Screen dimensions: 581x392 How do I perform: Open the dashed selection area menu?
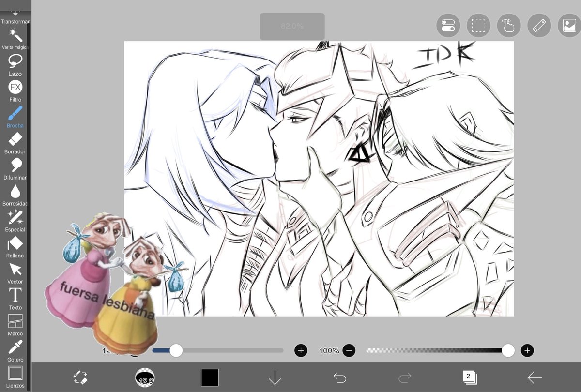point(479,25)
